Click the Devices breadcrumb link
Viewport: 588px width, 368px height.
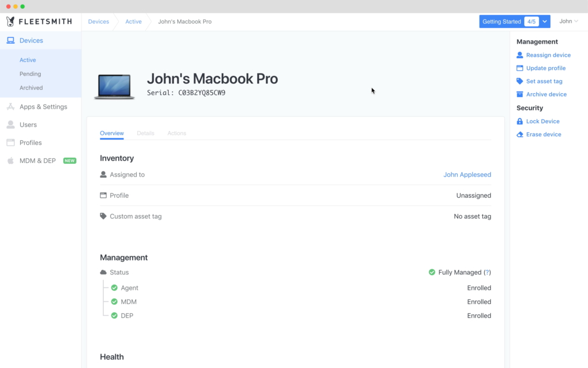coord(99,21)
